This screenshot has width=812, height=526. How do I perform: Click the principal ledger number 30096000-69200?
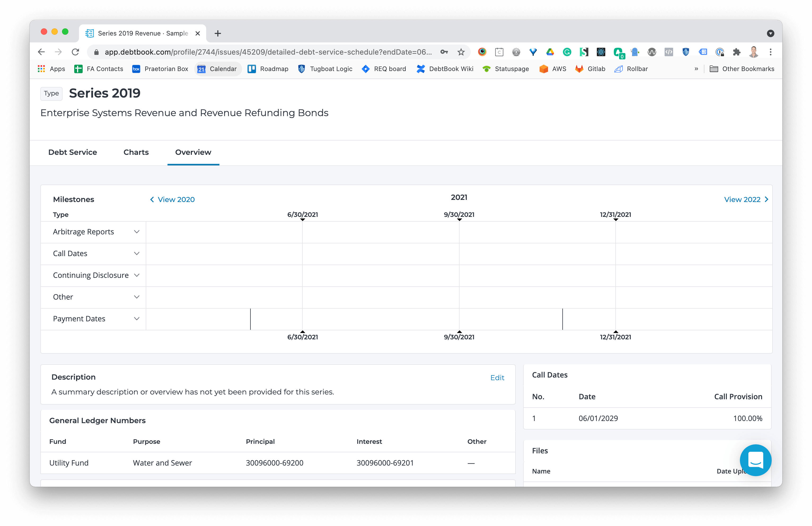[275, 463]
